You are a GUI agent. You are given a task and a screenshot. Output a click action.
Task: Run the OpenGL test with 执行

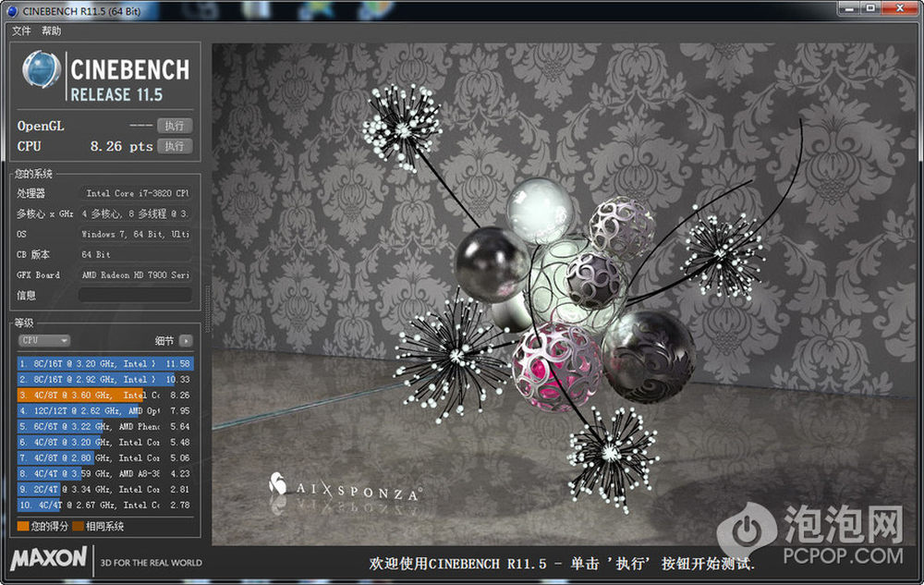point(174,126)
